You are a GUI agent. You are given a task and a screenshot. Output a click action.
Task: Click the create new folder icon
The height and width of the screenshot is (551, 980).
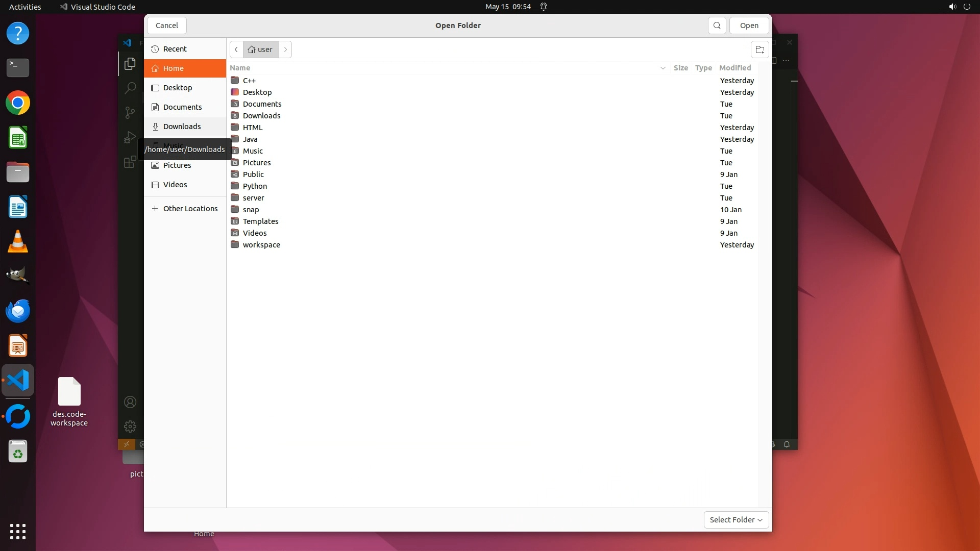click(759, 49)
